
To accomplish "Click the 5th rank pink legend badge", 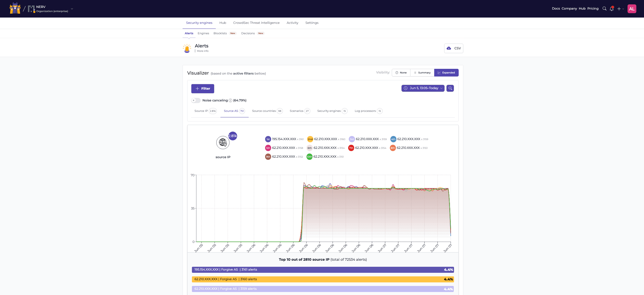I will (x=268, y=148).
